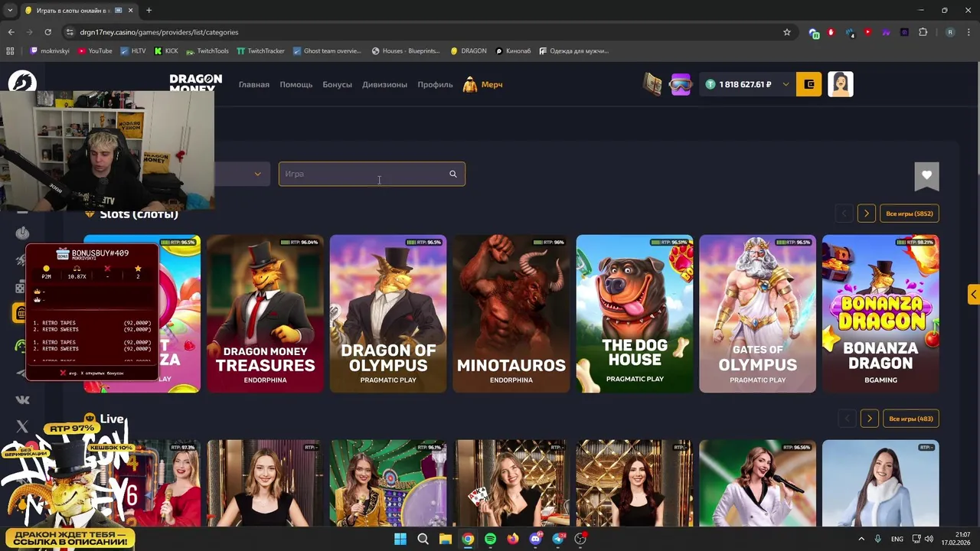Screen dimensions: 980x551
Task: Open the favorites heart bookmark
Action: click(926, 176)
